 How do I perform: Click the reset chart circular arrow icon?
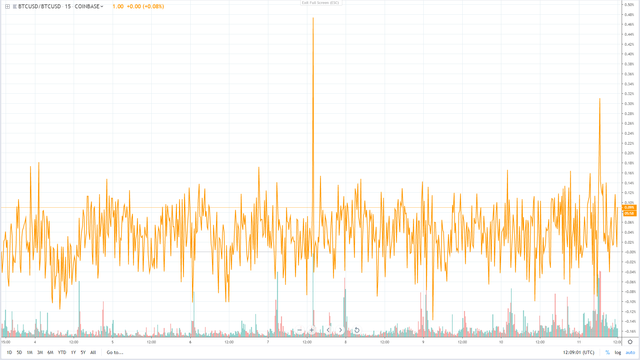(356, 330)
